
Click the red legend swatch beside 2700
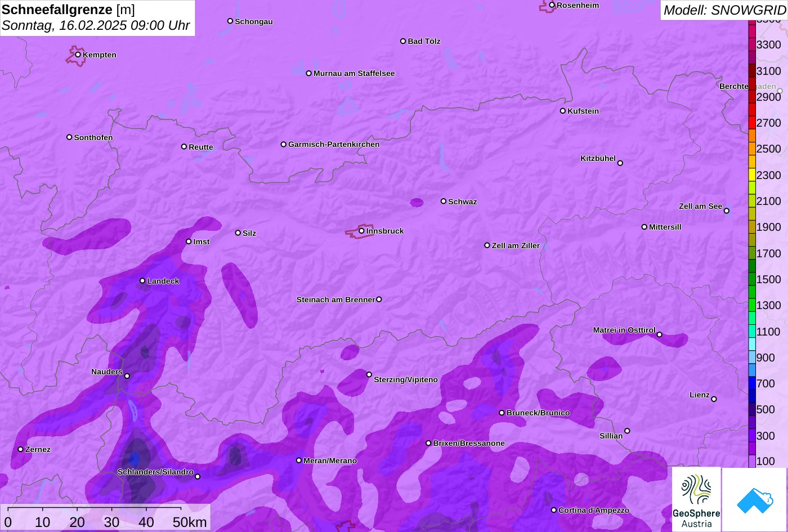pos(752,123)
